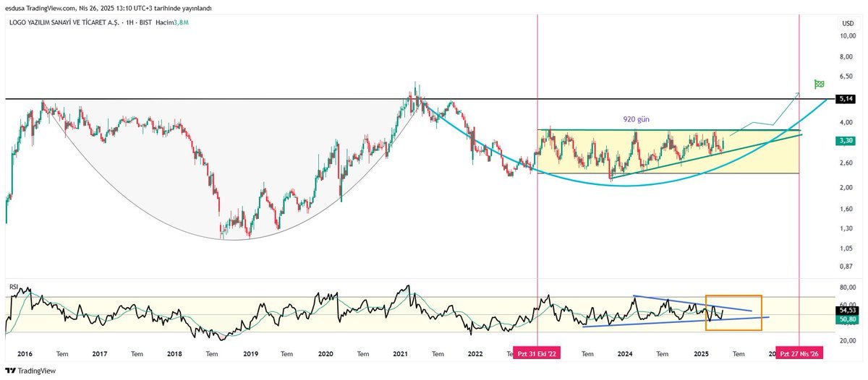Select the 8,00 price axis value
This screenshot has height=380, width=868.
[847, 57]
